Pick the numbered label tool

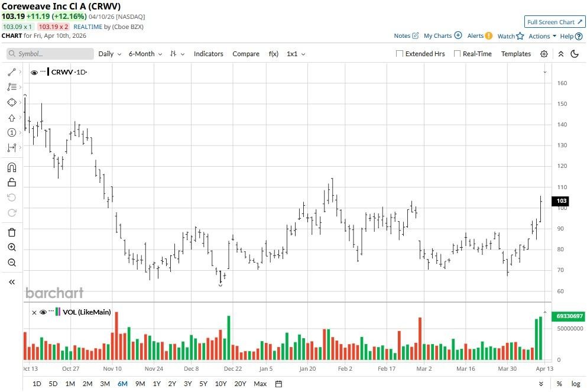point(12,132)
